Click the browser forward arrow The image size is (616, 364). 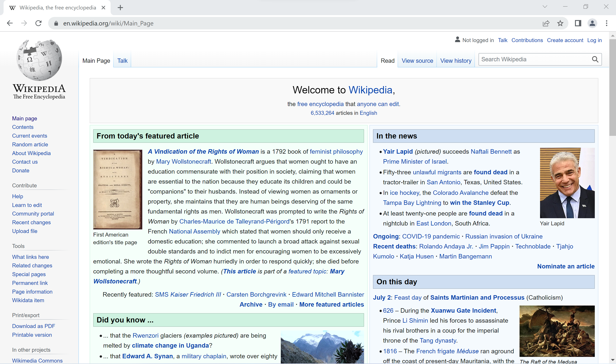tap(24, 23)
